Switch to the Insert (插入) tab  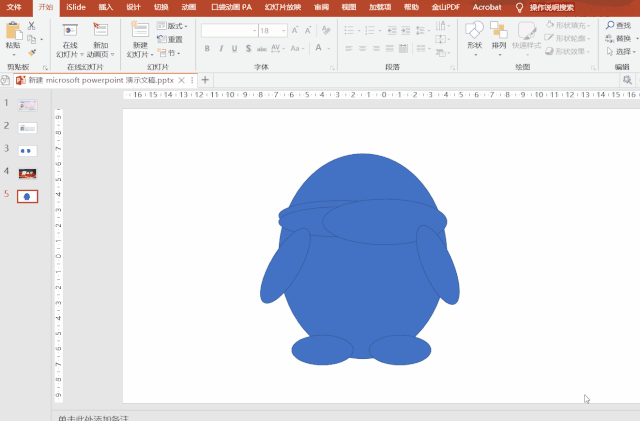(106, 7)
